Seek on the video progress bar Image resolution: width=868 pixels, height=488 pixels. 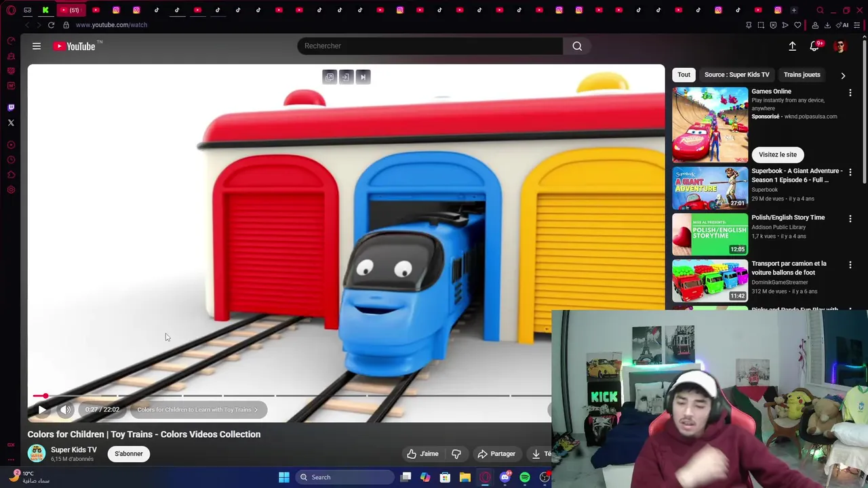pos(292,396)
